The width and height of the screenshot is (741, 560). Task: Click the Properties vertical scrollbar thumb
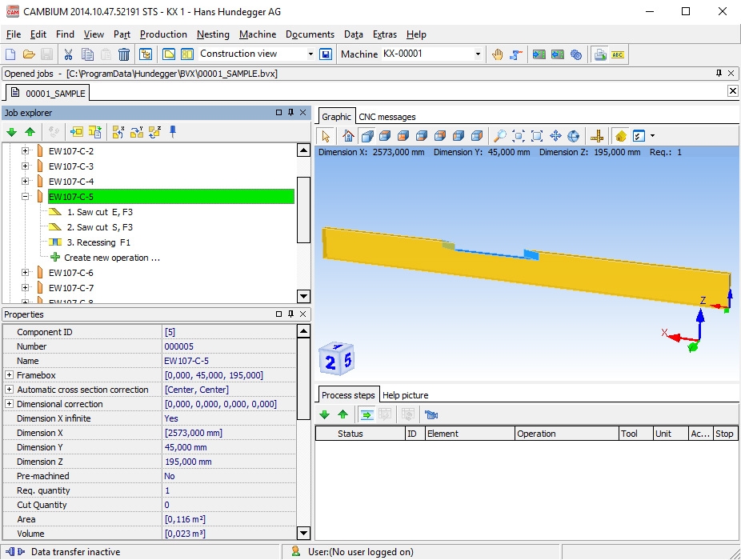[303, 378]
